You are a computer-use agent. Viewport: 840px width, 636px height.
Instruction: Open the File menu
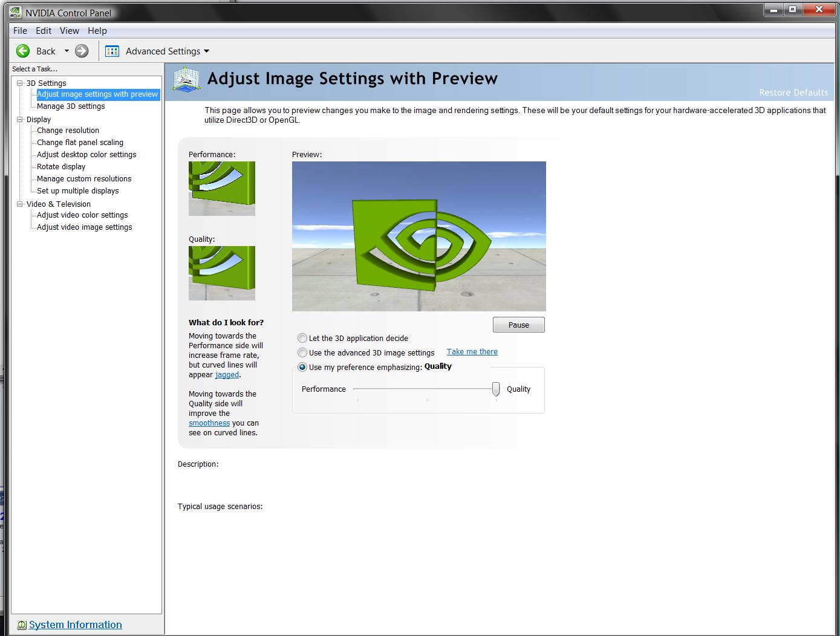(x=20, y=30)
